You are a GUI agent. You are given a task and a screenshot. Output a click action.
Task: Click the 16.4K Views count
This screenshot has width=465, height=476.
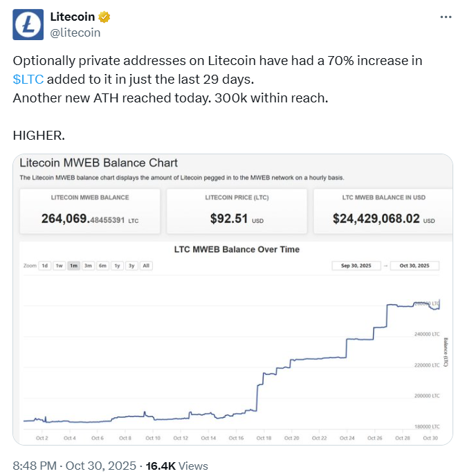(x=176, y=466)
